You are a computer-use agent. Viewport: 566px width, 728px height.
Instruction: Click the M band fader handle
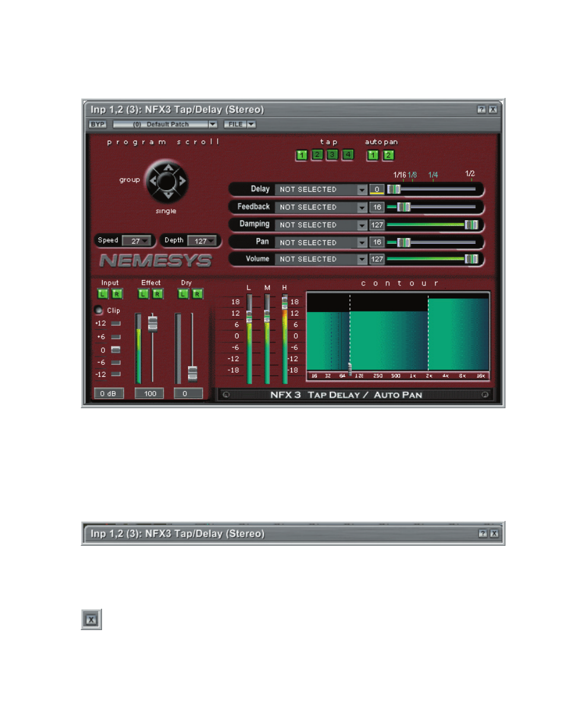267,317
